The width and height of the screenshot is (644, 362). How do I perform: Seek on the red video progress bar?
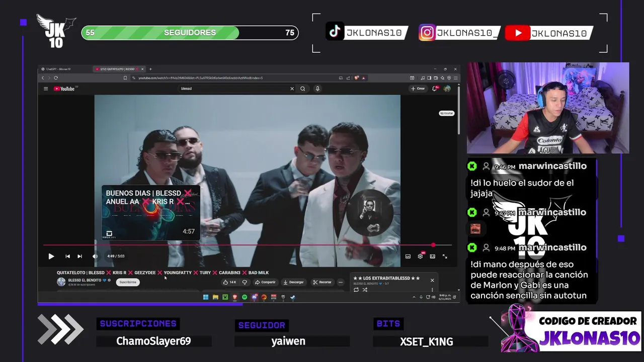point(247,245)
